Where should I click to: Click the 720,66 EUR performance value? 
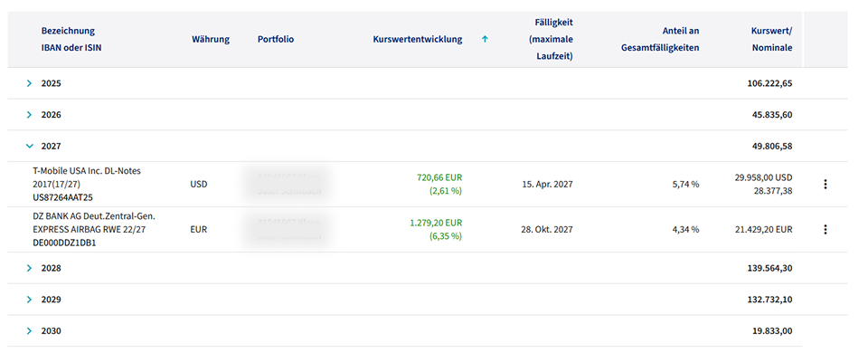(439, 178)
